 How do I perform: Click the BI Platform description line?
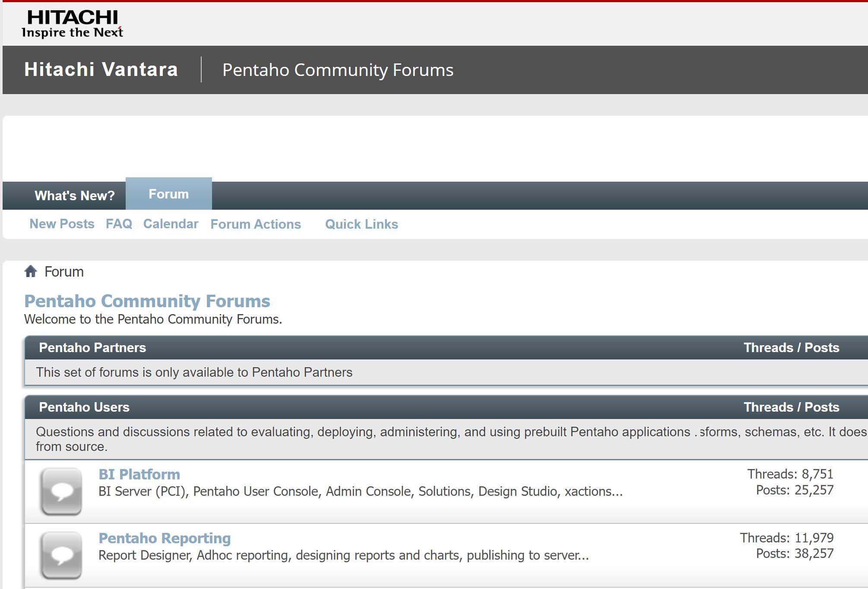click(361, 491)
